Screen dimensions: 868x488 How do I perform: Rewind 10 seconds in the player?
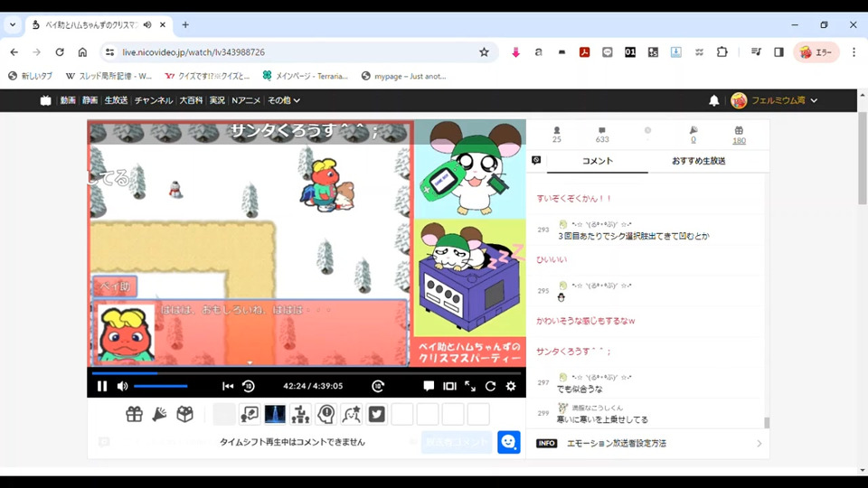click(249, 386)
